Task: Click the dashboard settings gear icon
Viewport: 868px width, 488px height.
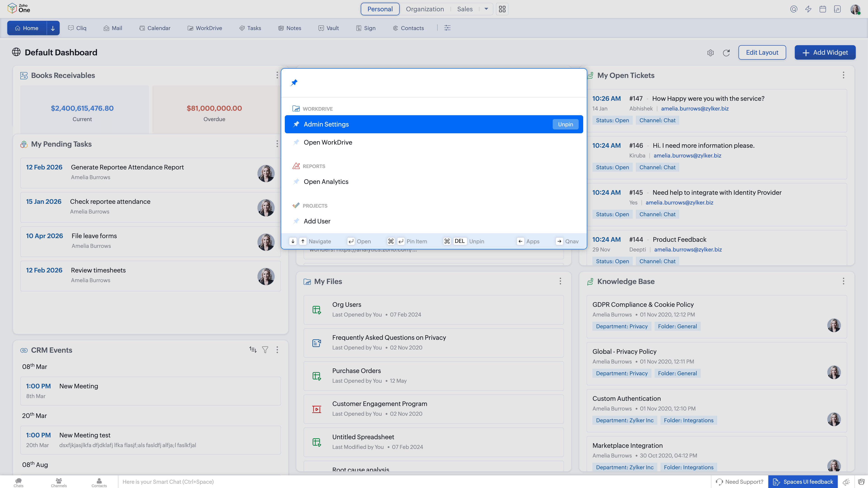Action: coord(710,53)
